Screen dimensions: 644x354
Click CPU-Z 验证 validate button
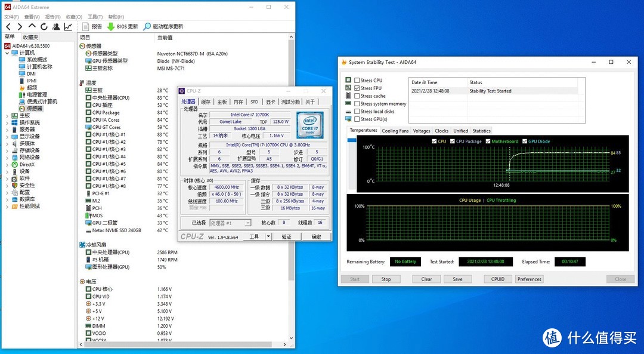point(286,236)
